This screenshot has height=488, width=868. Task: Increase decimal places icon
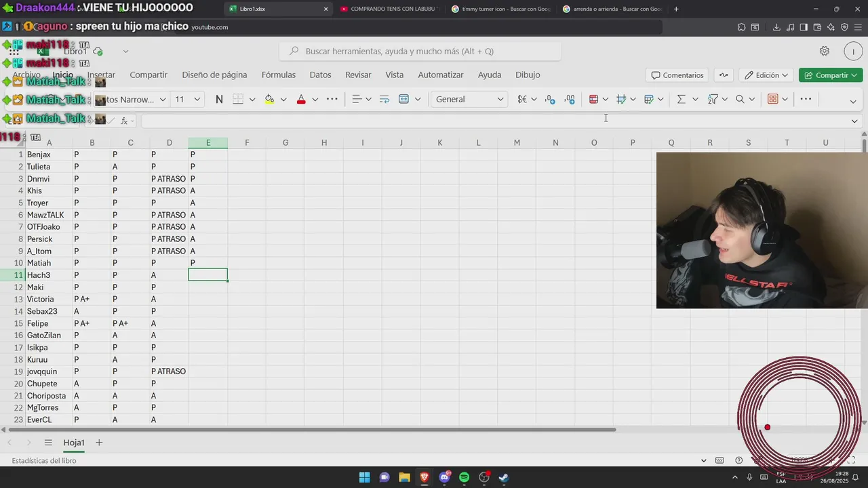(x=570, y=99)
